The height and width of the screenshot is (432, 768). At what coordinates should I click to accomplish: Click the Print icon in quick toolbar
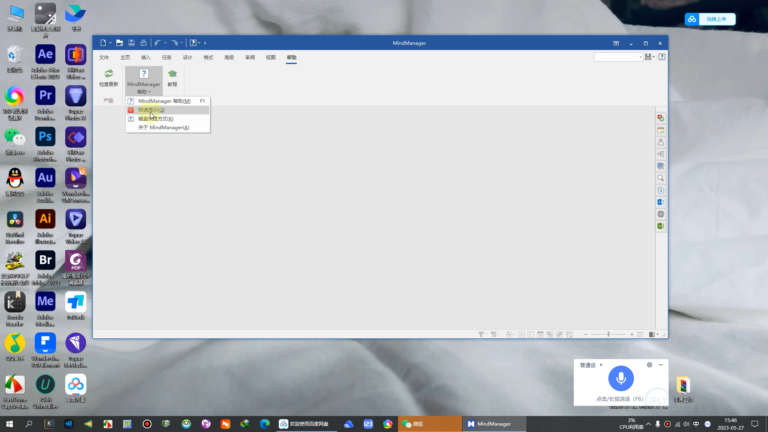143,43
